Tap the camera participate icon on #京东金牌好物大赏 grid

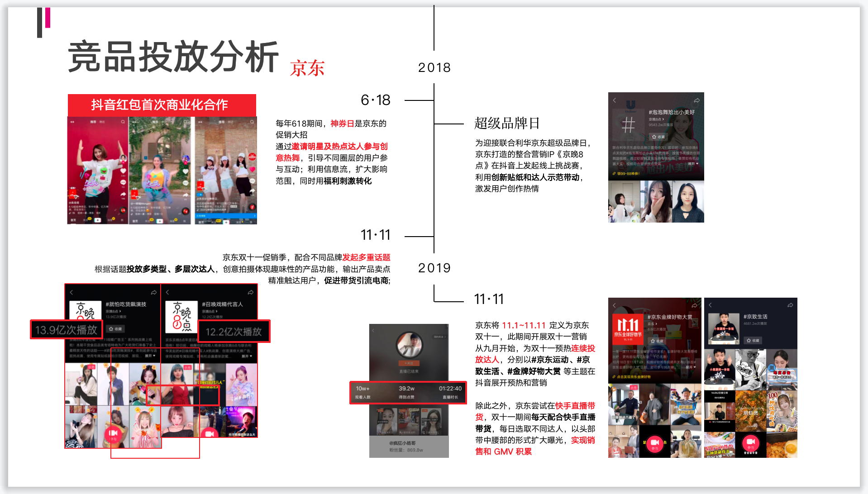tap(655, 445)
